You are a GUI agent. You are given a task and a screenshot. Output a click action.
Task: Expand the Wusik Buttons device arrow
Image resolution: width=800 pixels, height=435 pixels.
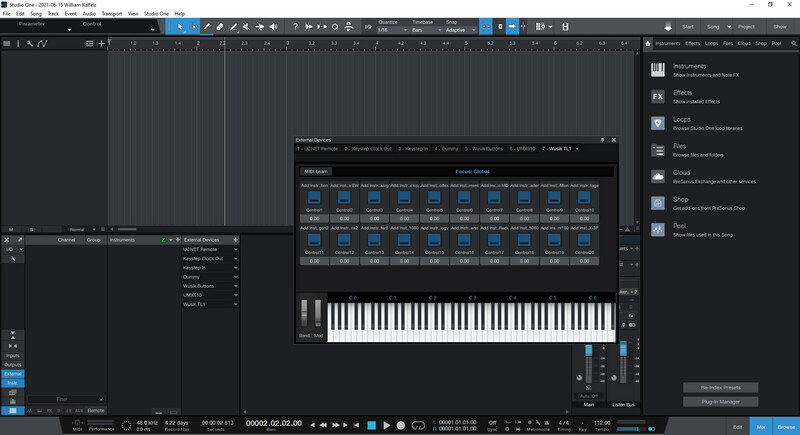pyautogui.click(x=236, y=286)
